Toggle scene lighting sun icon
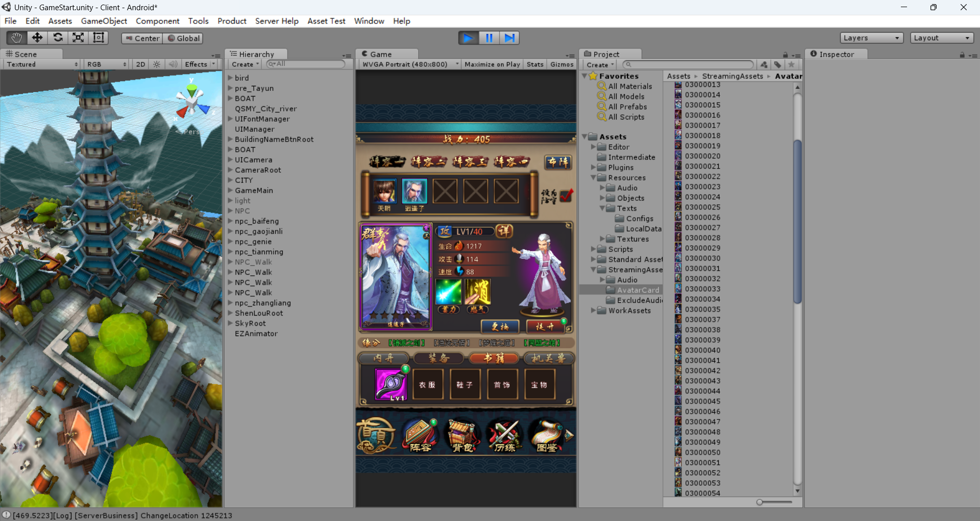Viewport: 980px width, 521px height. (157, 64)
